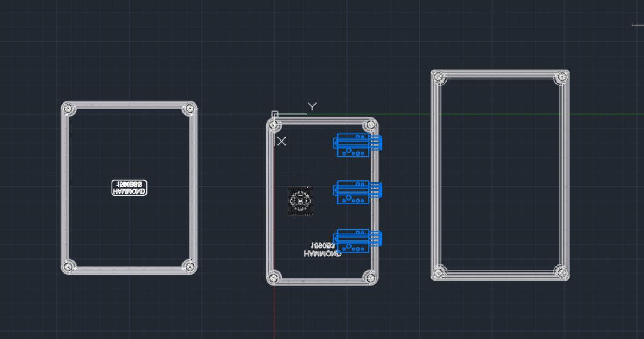Viewport: 644px width, 339px height.
Task: Click empty interior of the right enclosure
Action: click(x=500, y=174)
